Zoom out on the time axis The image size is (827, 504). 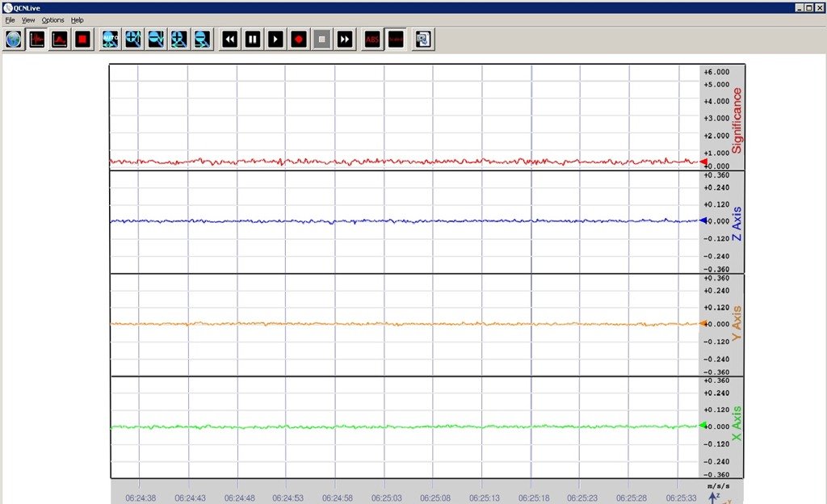tap(202, 40)
